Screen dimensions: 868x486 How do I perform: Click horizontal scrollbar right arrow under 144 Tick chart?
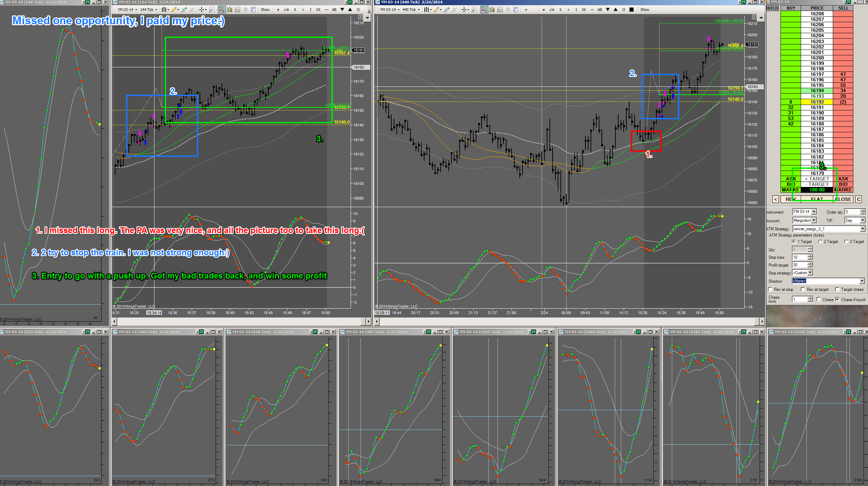368,321
